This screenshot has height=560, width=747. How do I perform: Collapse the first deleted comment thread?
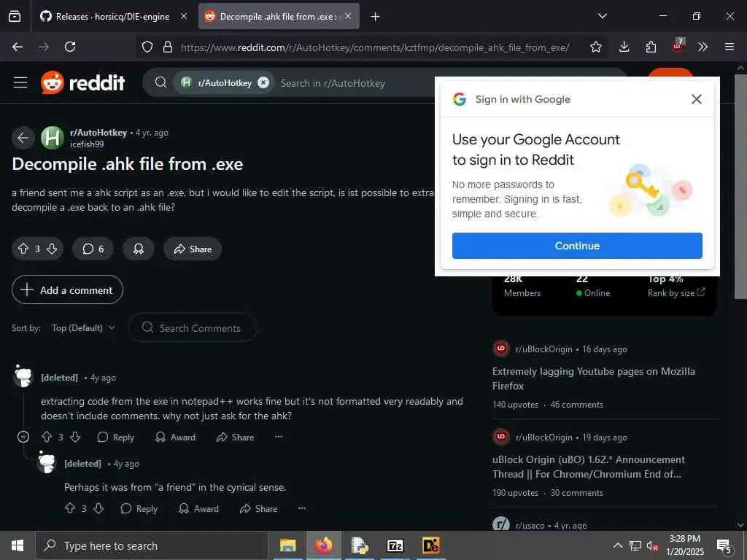pyautogui.click(x=23, y=437)
